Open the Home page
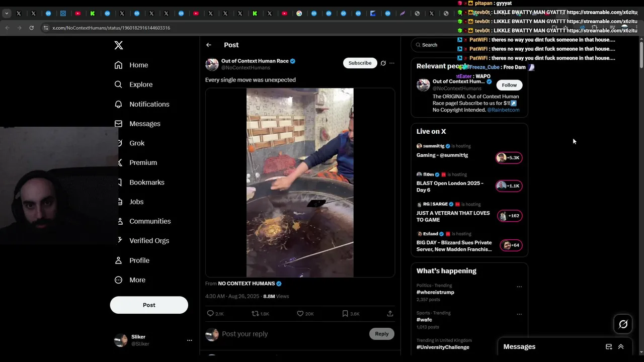 (x=131, y=65)
